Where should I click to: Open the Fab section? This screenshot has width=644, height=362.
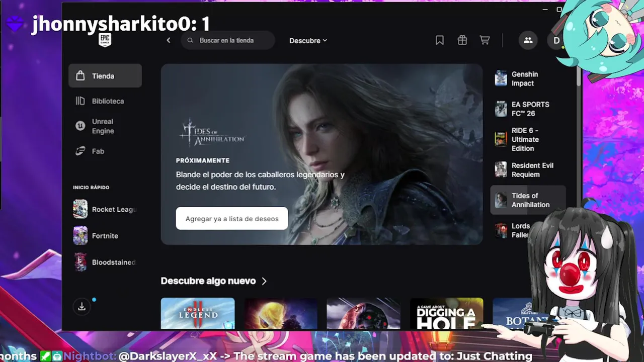(x=105, y=151)
